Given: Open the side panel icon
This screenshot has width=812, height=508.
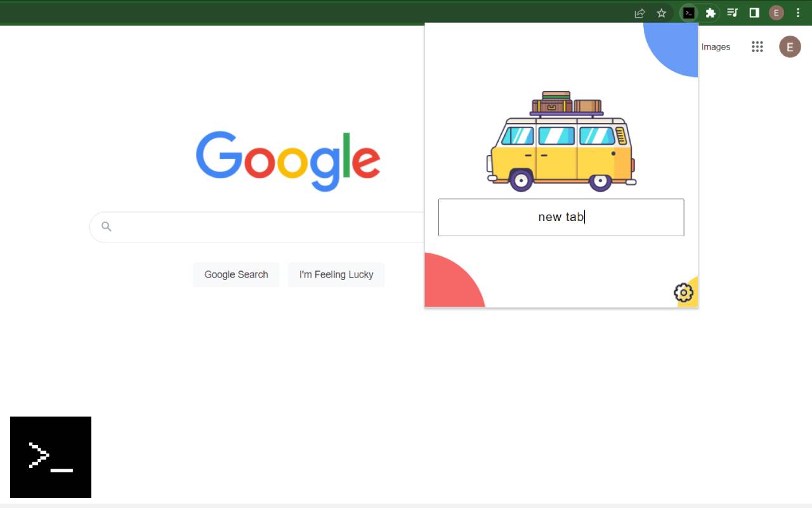Looking at the screenshot, I should pyautogui.click(x=754, y=13).
